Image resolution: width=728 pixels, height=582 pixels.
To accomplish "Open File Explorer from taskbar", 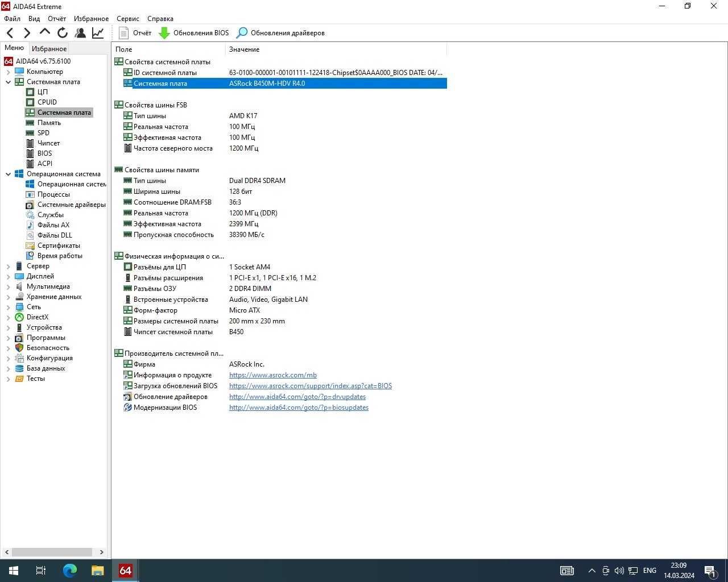I will 98,571.
